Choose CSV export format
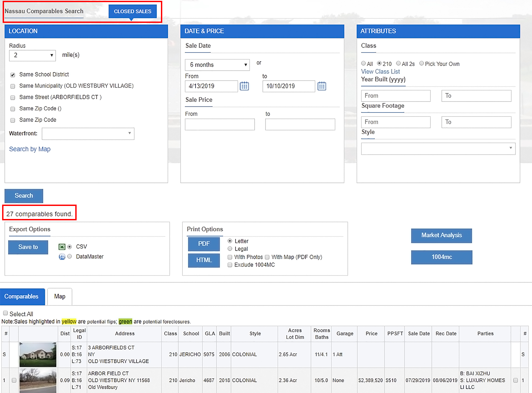 point(69,247)
